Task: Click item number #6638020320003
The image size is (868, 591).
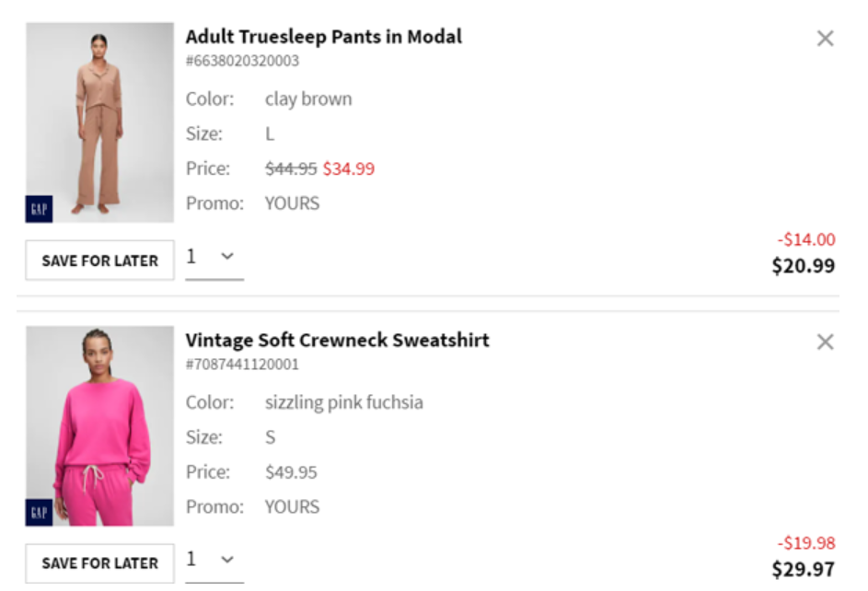Action: pyautogui.click(x=242, y=61)
